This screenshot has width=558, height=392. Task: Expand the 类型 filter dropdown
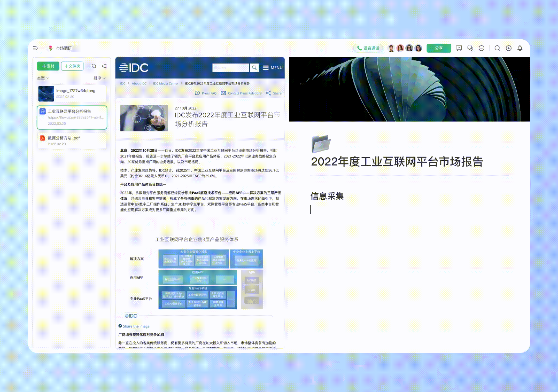[x=43, y=78]
